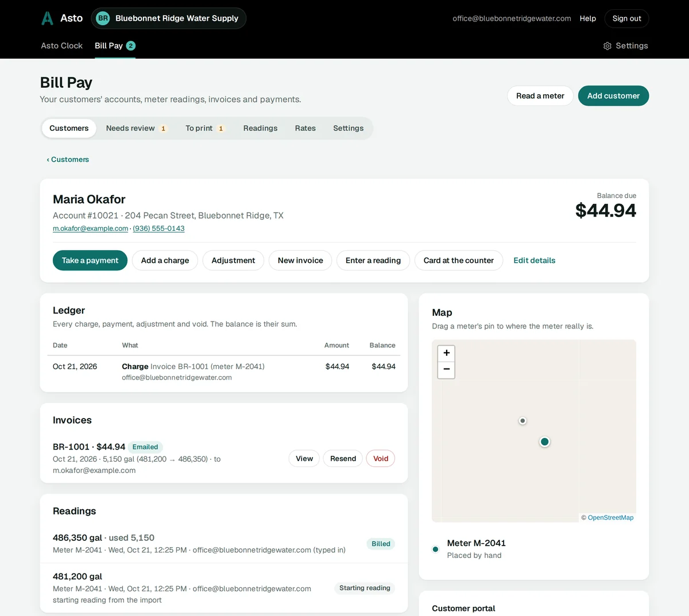Image resolution: width=689 pixels, height=616 pixels.
Task: Click the (936) 555-0143 phone link
Action: tap(158, 228)
